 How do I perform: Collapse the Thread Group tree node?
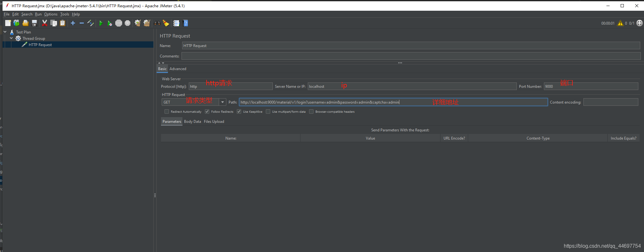point(11,38)
